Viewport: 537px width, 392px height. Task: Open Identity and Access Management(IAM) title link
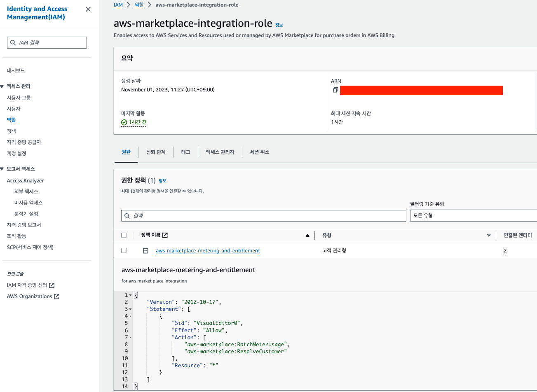[x=37, y=13]
